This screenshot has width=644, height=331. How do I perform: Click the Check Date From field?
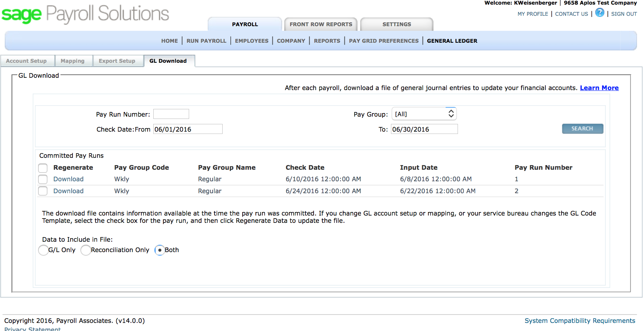tap(188, 129)
